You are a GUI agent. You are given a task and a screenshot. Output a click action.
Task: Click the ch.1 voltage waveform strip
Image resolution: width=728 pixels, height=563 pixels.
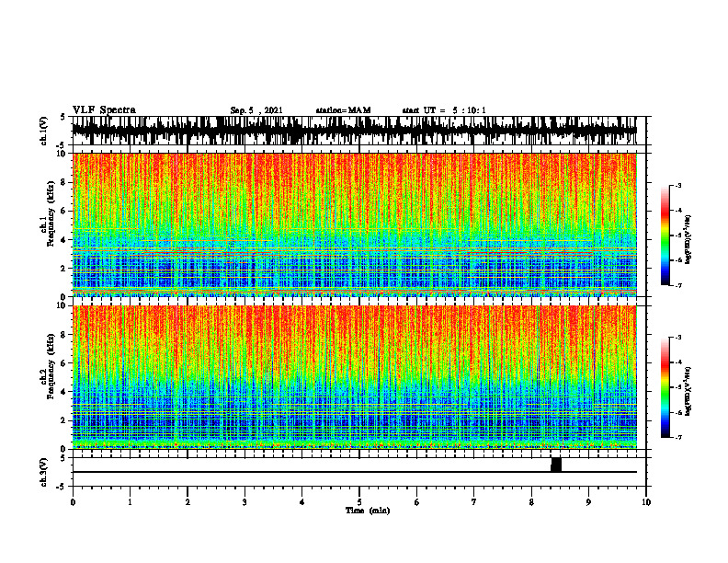354,131
